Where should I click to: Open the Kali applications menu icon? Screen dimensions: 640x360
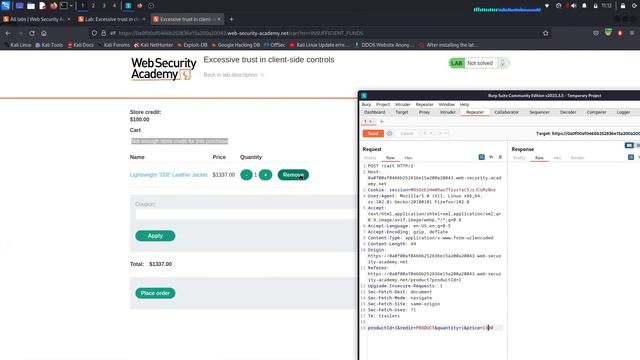click(5, 6)
